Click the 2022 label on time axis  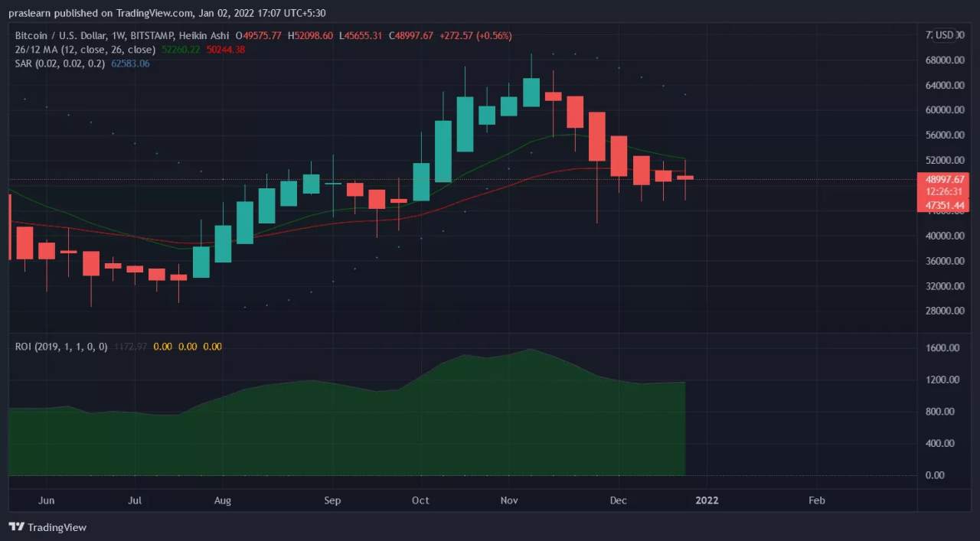[x=707, y=500]
